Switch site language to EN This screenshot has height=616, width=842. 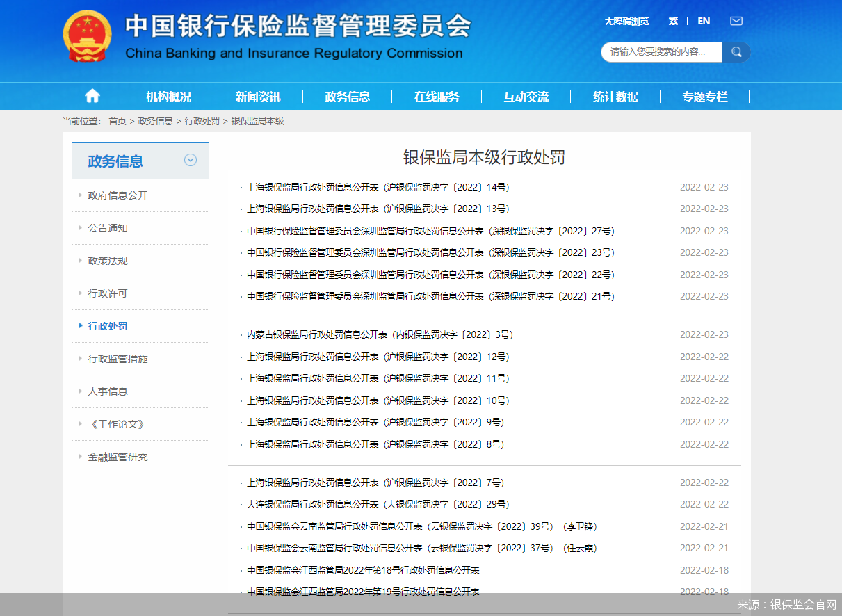tap(704, 21)
